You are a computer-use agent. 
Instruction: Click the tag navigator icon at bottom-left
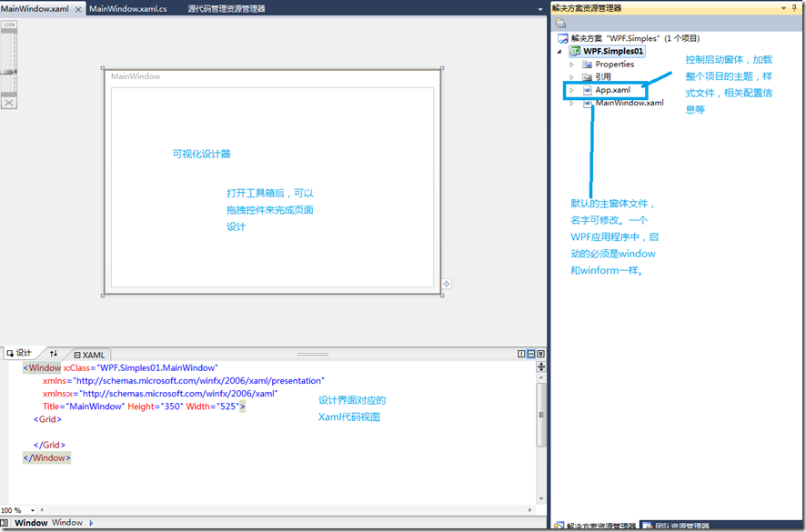[5, 523]
